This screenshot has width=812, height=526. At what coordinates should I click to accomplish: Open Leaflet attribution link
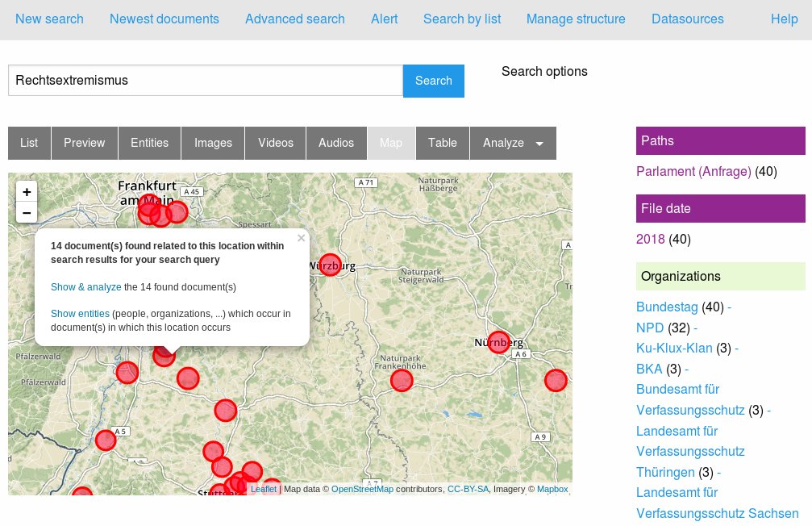[x=264, y=489]
